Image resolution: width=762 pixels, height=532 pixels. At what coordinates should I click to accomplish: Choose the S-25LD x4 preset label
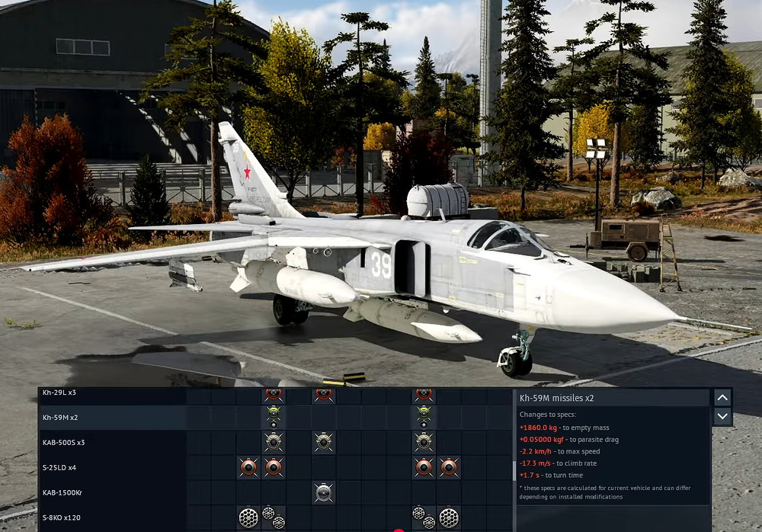59,467
